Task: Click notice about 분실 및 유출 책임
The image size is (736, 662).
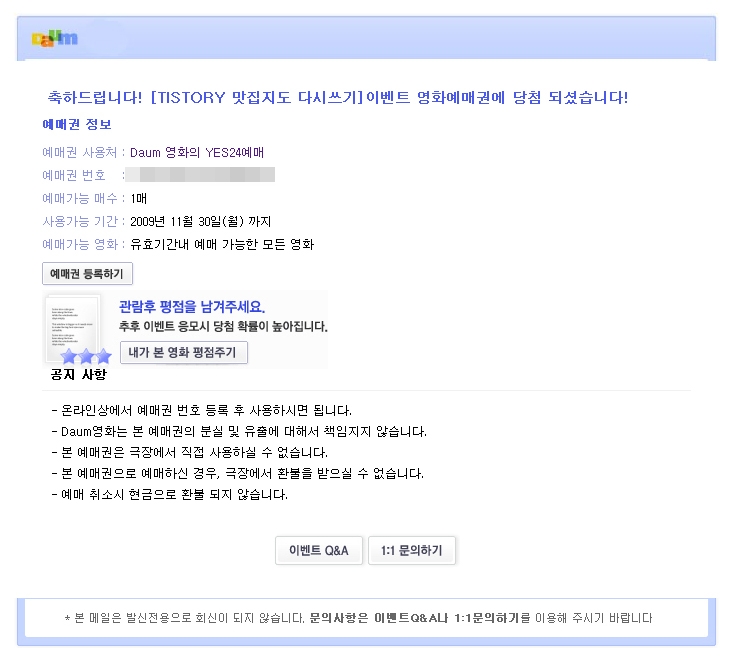Action: click(x=239, y=432)
